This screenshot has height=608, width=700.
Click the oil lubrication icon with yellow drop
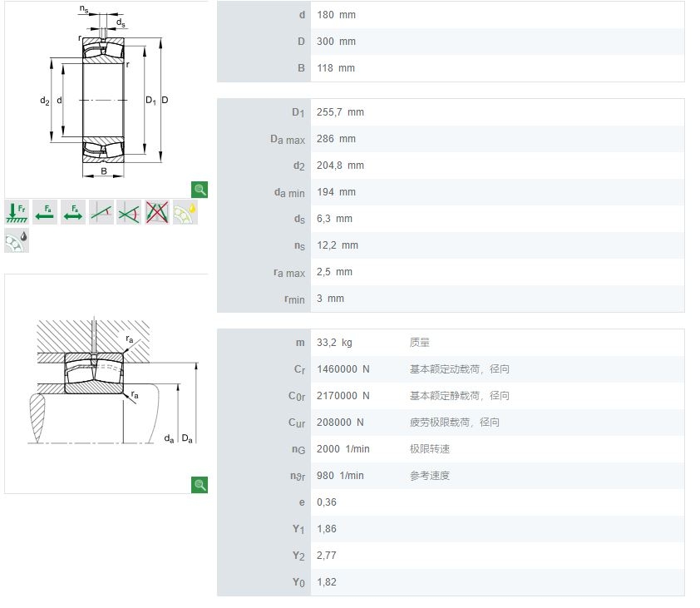185,212
